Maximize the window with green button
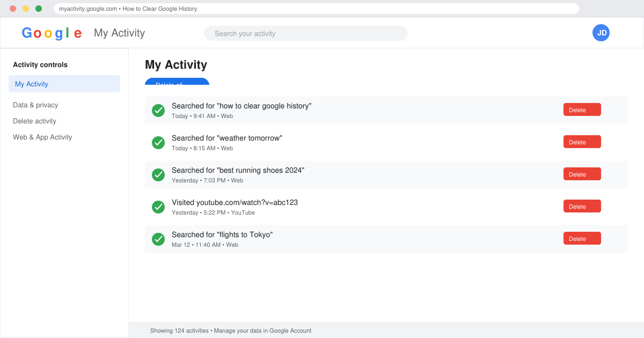This screenshot has height=338, width=644. pyautogui.click(x=39, y=9)
